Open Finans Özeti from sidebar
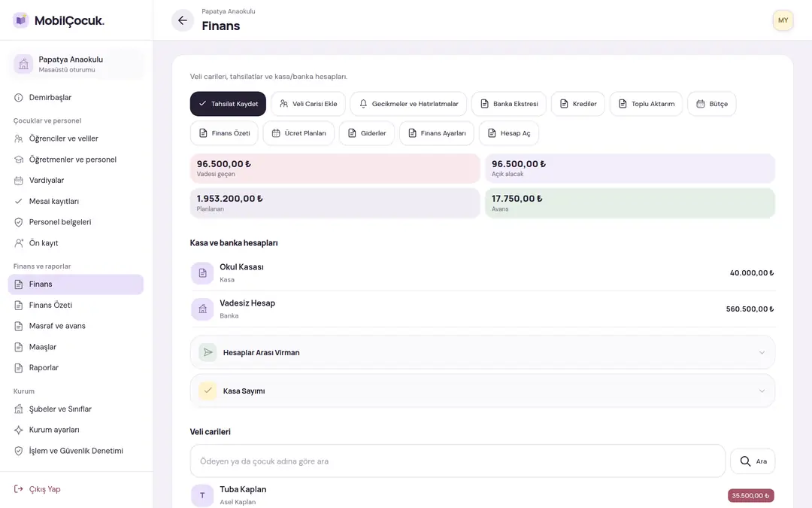This screenshot has width=812, height=508. [76, 306]
